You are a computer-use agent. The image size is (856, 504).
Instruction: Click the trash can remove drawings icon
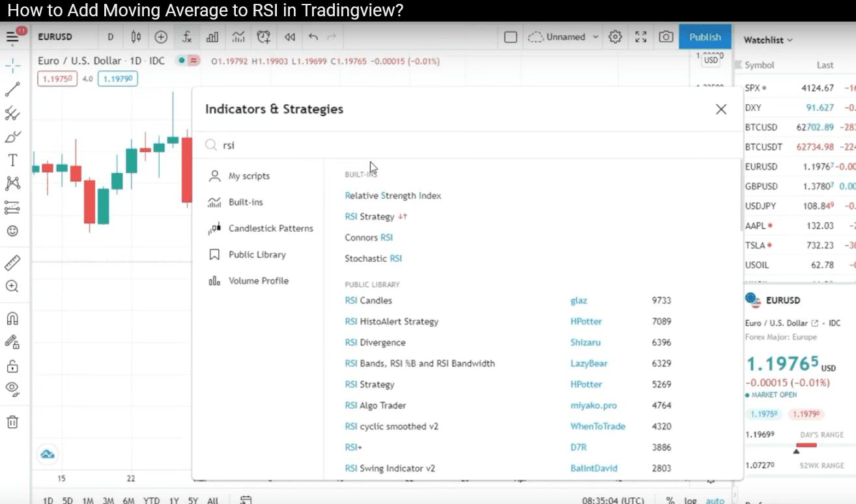pos(12,422)
